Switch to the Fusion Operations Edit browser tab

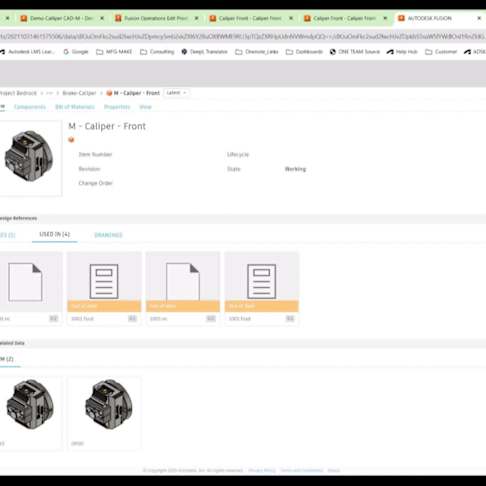pyautogui.click(x=156, y=18)
